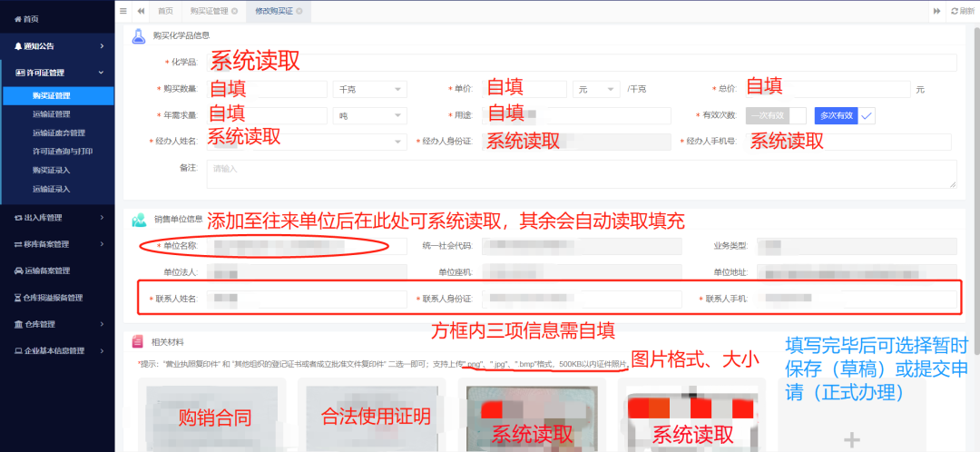Image resolution: width=980 pixels, height=452 pixels.
Task: Switch to the 首页 tab
Action: (165, 11)
